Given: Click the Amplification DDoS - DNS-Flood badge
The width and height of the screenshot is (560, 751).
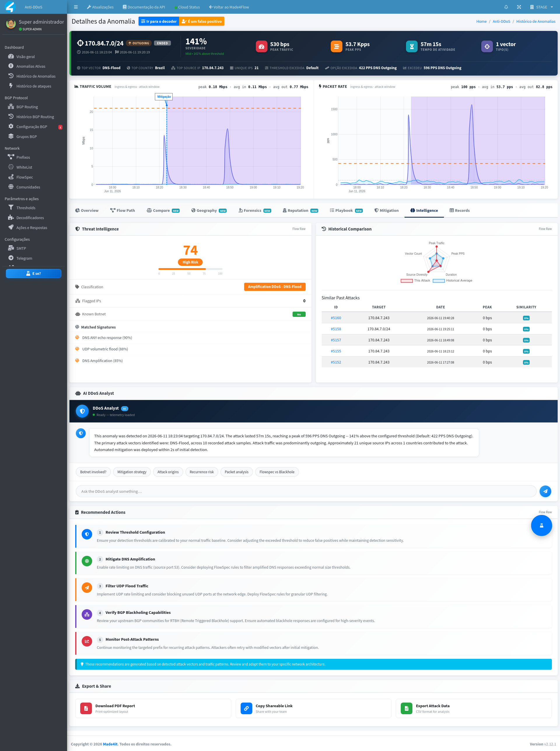Looking at the screenshot, I should [x=274, y=287].
